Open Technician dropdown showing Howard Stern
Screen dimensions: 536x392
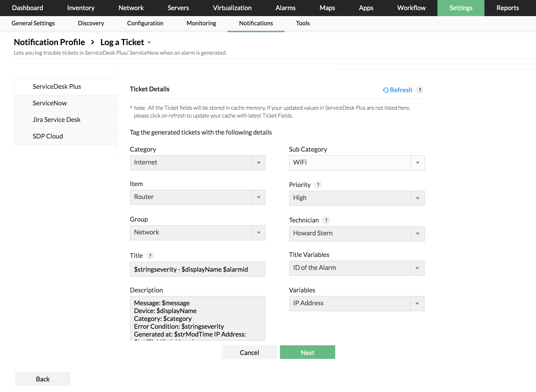[x=417, y=234]
